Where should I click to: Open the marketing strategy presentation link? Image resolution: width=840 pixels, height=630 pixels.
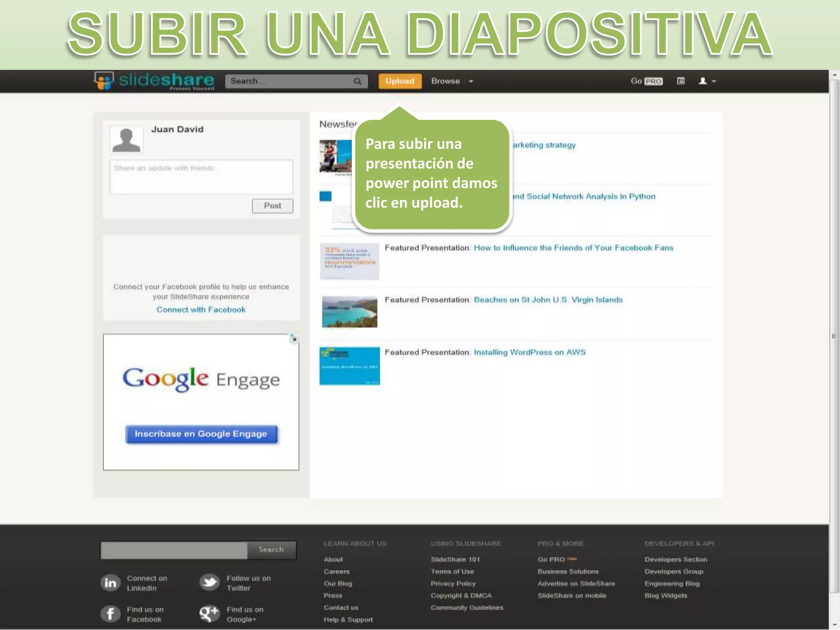[544, 145]
